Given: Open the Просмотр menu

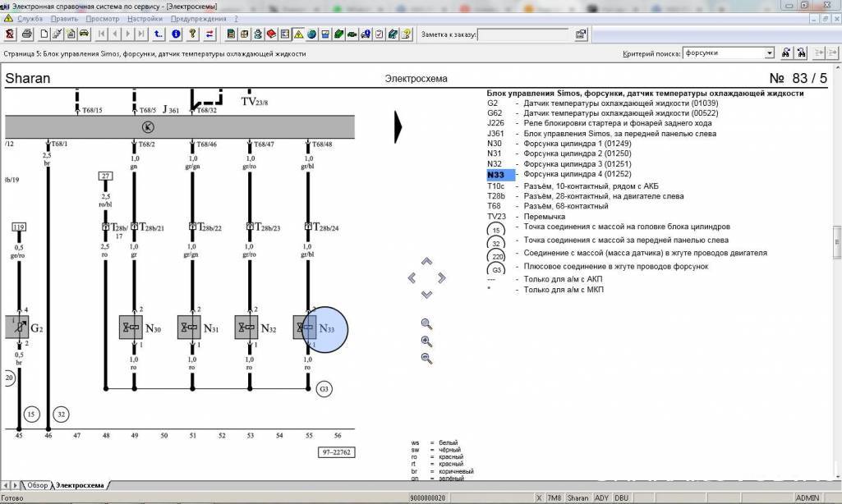Looking at the screenshot, I should tap(103, 18).
